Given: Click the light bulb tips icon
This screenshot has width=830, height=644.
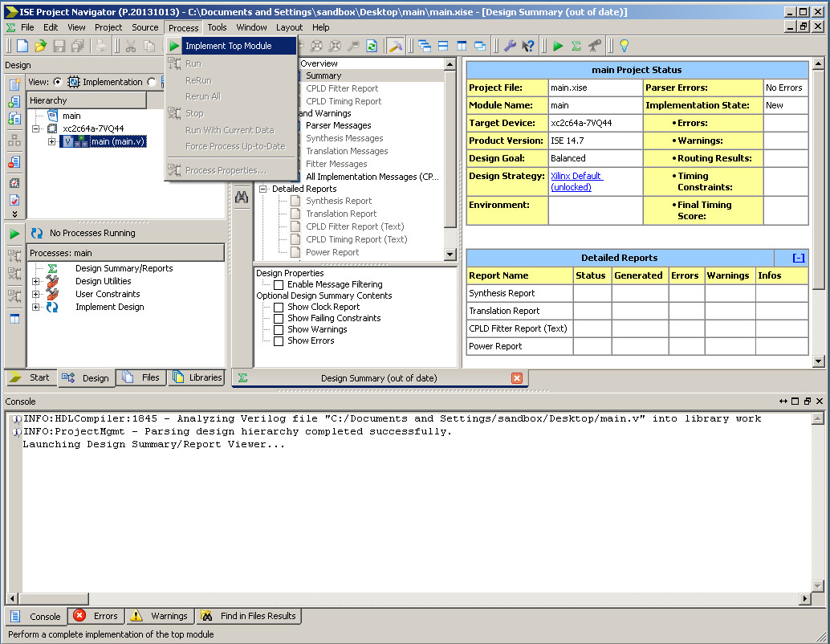Looking at the screenshot, I should click(x=624, y=46).
